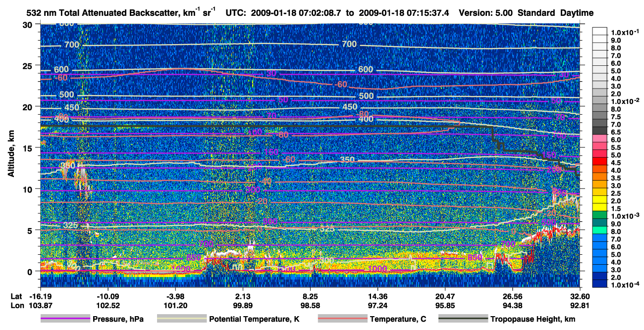644x330 pixels.
Task: Select the end time 2009-01-18 07:15:37.4
Action: 403,13
